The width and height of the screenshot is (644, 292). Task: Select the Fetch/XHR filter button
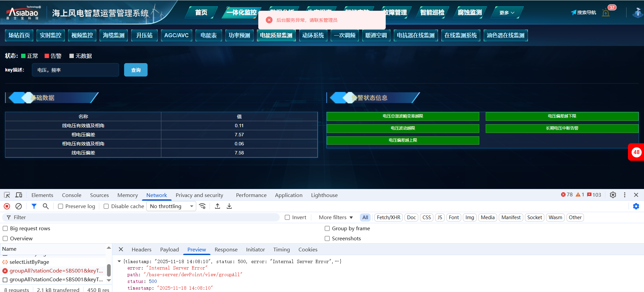[x=388, y=217]
